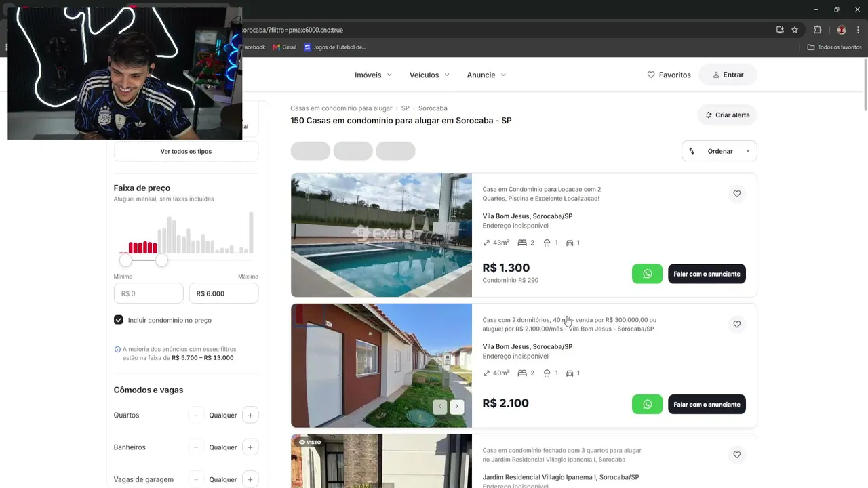Bookmark this page with the star icon
The width and height of the screenshot is (868, 488).
[795, 30]
